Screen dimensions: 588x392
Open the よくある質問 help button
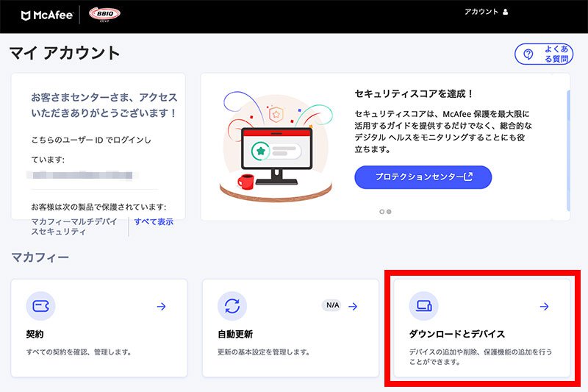pyautogui.click(x=544, y=54)
